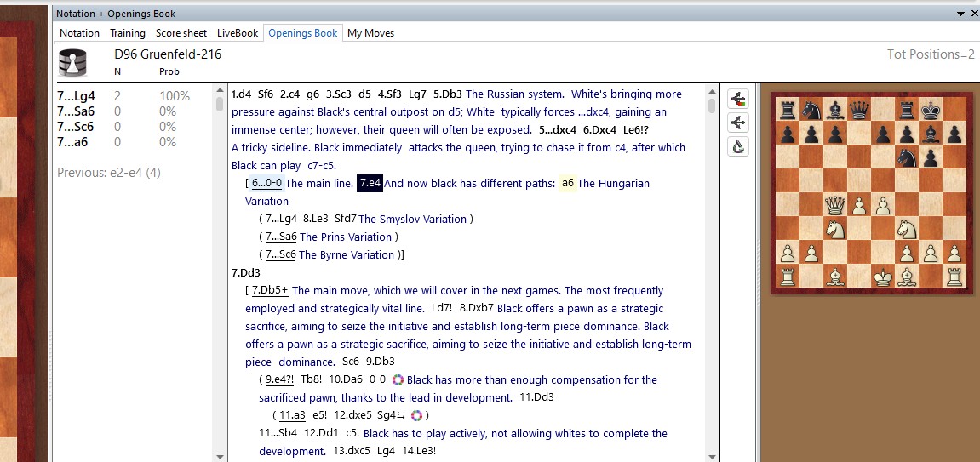
Task: Click the white queen on the mini board
Action: 834,206
